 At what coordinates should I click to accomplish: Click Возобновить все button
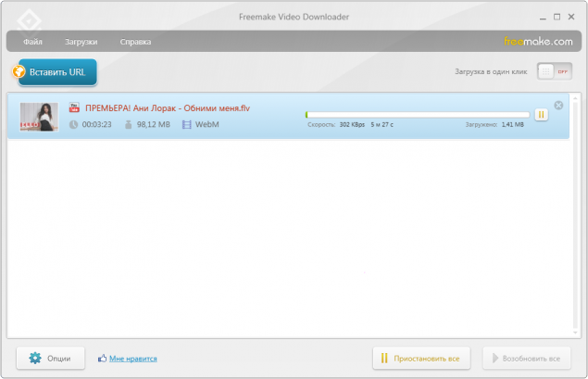pos(527,359)
